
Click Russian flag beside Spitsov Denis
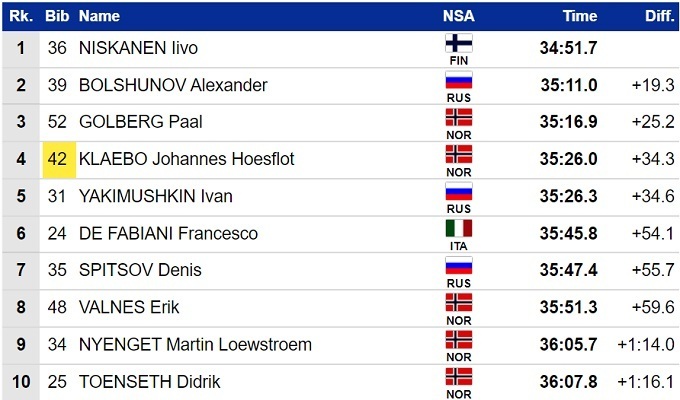click(x=458, y=265)
